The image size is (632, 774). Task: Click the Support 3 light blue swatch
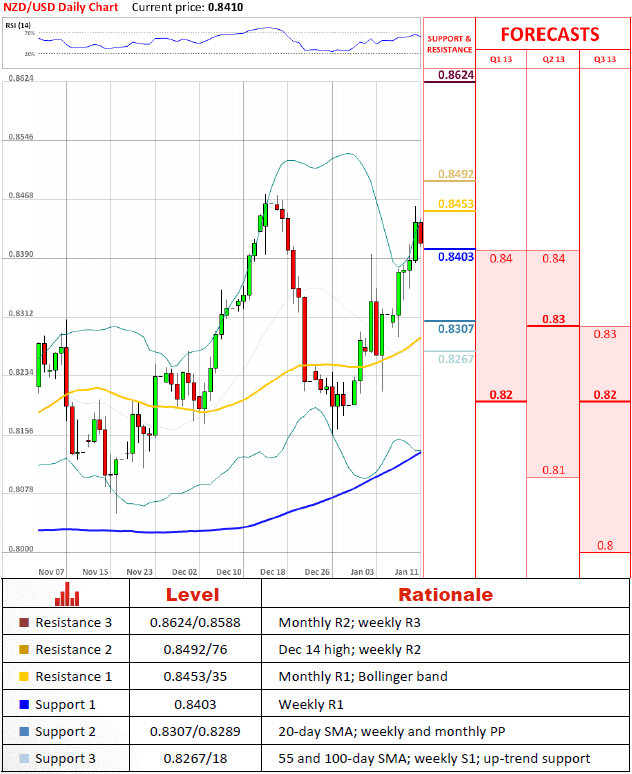[x=24, y=758]
